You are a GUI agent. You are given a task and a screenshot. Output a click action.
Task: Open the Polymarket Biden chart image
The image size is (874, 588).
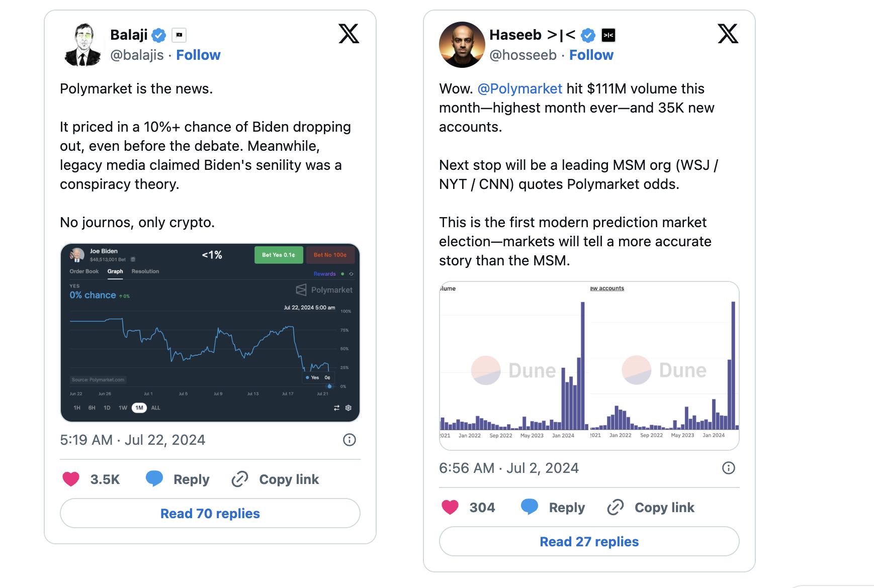(x=210, y=333)
